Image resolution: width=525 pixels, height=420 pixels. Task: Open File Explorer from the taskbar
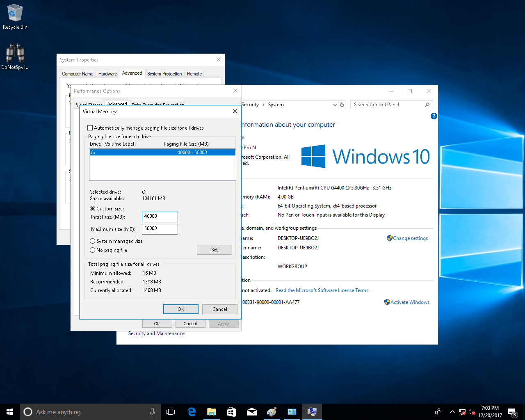pos(212,412)
